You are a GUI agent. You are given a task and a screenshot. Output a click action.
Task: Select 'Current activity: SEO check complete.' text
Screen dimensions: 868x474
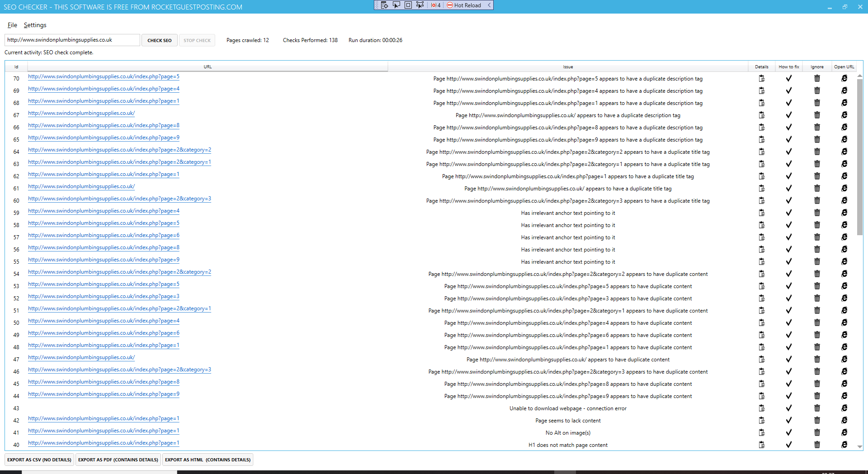[49, 52]
